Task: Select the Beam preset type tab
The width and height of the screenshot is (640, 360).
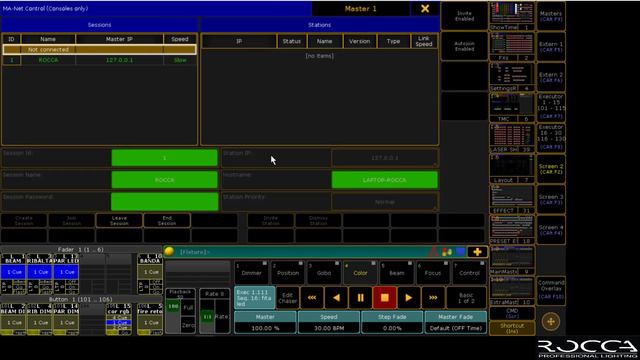Action: 397,272
